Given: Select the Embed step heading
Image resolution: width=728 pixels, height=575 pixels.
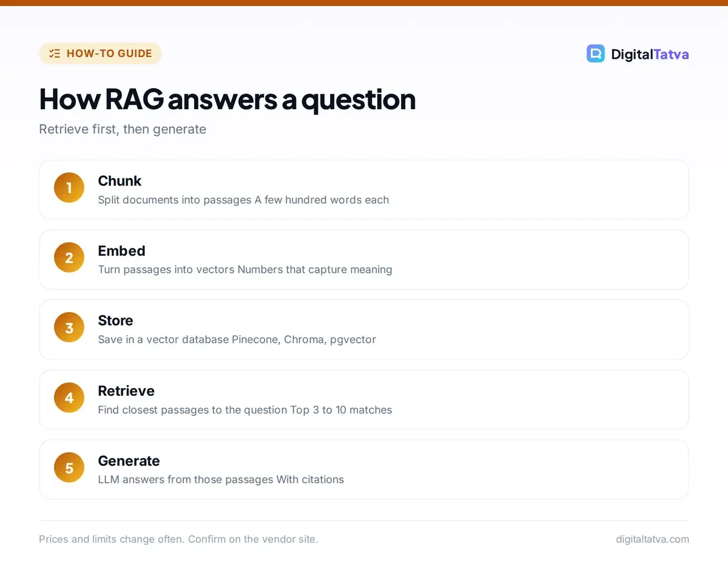Looking at the screenshot, I should [x=121, y=251].
